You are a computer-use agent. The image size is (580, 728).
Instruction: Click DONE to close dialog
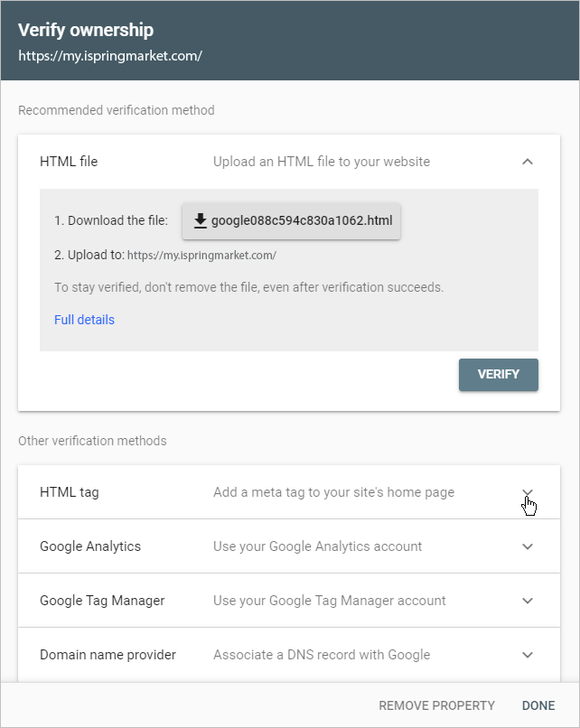(538, 705)
